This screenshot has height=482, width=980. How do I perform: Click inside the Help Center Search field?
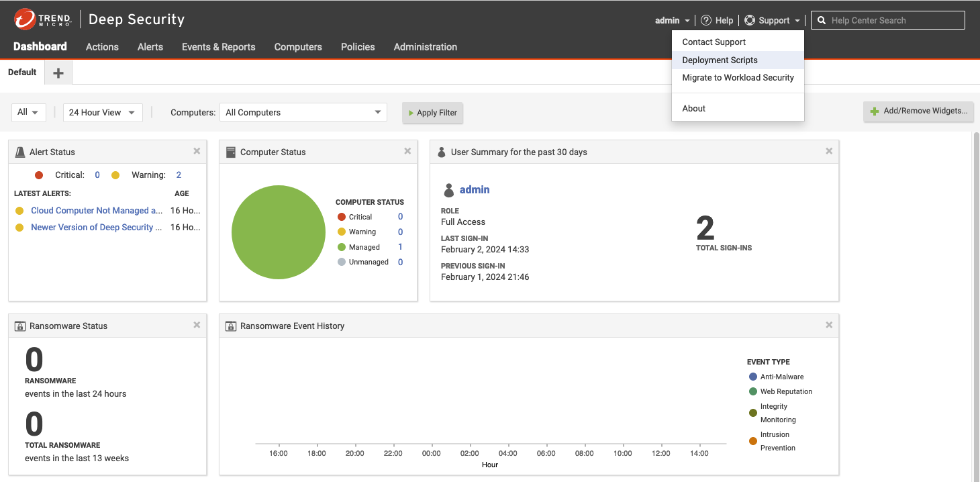(893, 19)
